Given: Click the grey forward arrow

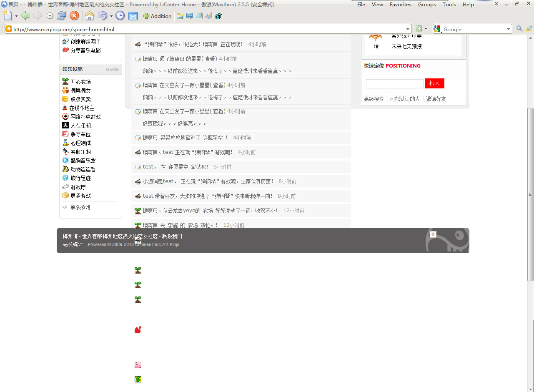Looking at the screenshot, I should [38, 16].
